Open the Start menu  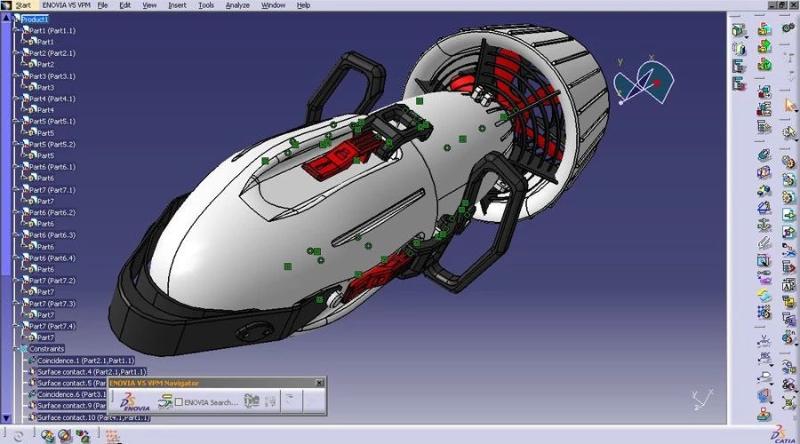(23, 5)
